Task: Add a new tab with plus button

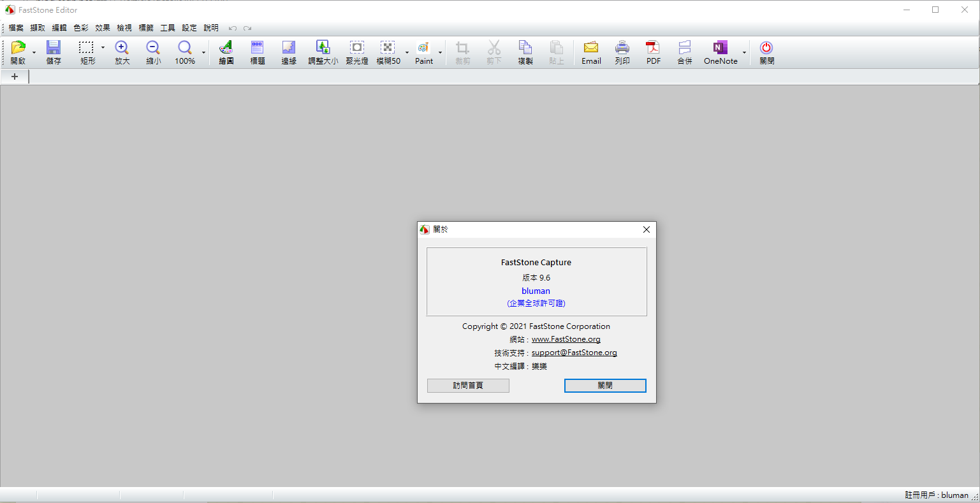Action: (15, 77)
